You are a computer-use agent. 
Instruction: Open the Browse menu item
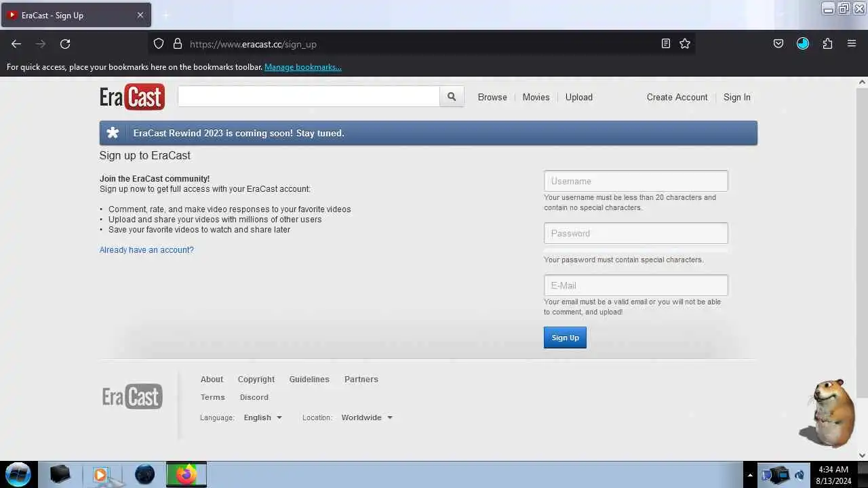pyautogui.click(x=492, y=97)
